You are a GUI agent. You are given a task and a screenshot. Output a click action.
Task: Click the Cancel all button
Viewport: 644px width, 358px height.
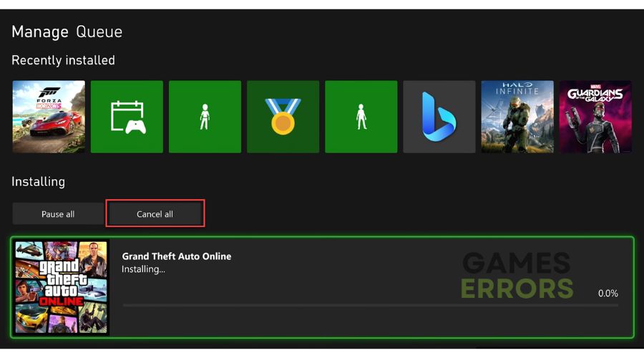(155, 214)
